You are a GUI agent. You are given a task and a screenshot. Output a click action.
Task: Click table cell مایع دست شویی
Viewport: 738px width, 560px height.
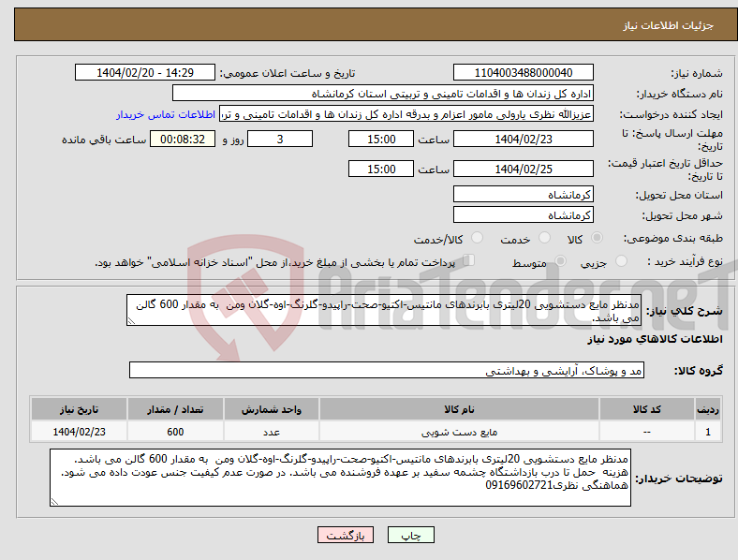(459, 432)
